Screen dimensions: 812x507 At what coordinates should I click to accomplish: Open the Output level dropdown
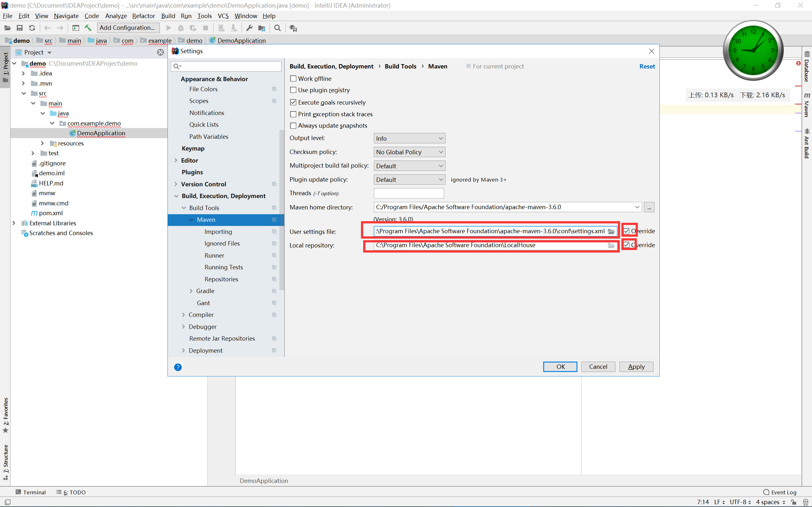pyautogui.click(x=409, y=138)
